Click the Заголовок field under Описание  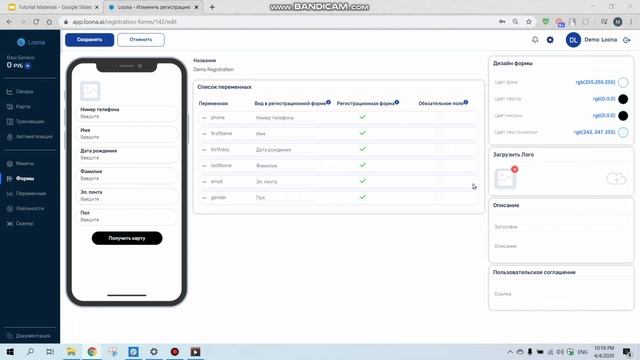pos(561,227)
